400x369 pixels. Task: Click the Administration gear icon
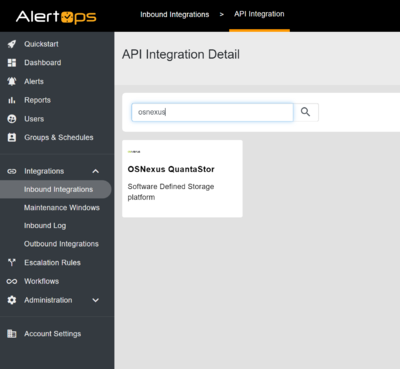[x=12, y=300]
